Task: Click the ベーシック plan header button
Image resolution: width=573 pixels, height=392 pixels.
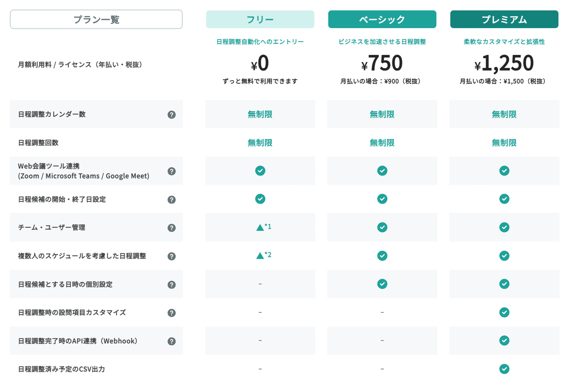Action: click(x=382, y=19)
